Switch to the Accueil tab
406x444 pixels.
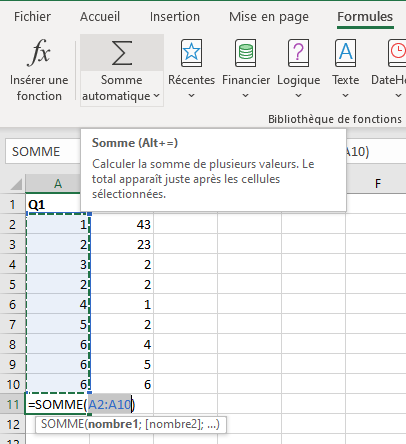tap(100, 16)
